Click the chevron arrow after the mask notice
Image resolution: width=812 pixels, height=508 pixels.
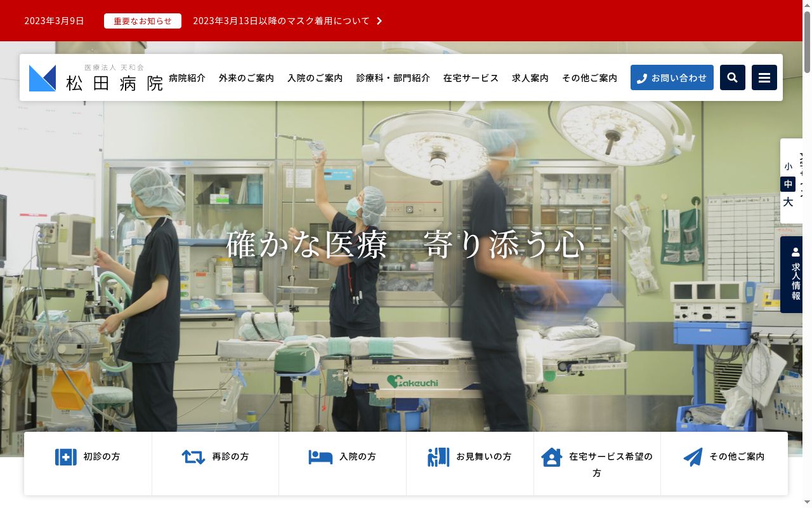pyautogui.click(x=379, y=21)
